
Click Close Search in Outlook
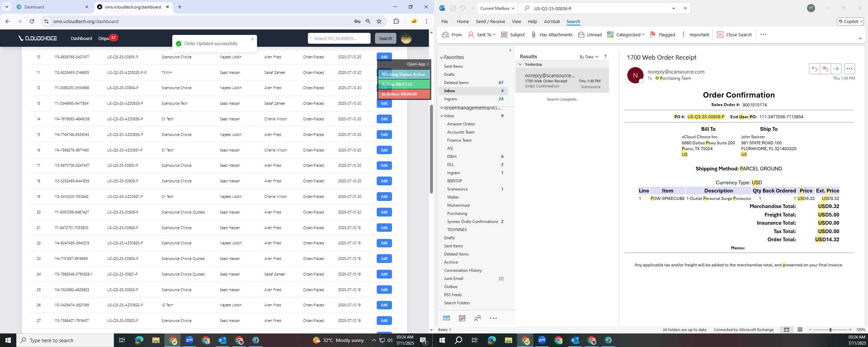click(734, 35)
